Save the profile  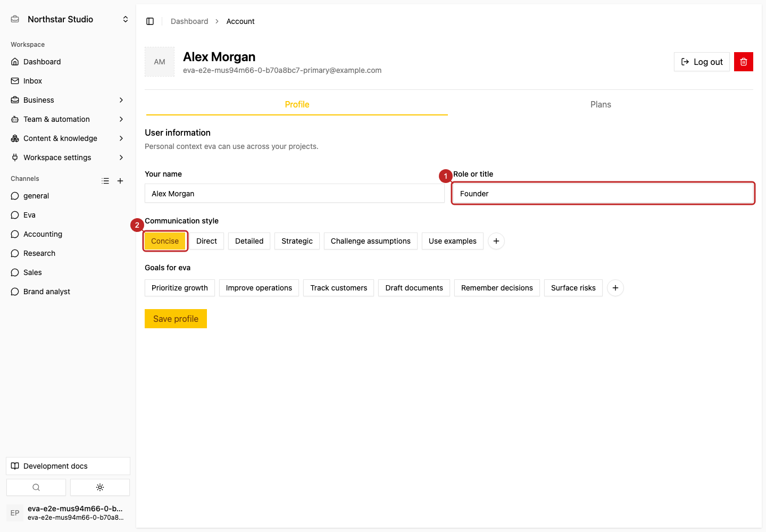[176, 319]
